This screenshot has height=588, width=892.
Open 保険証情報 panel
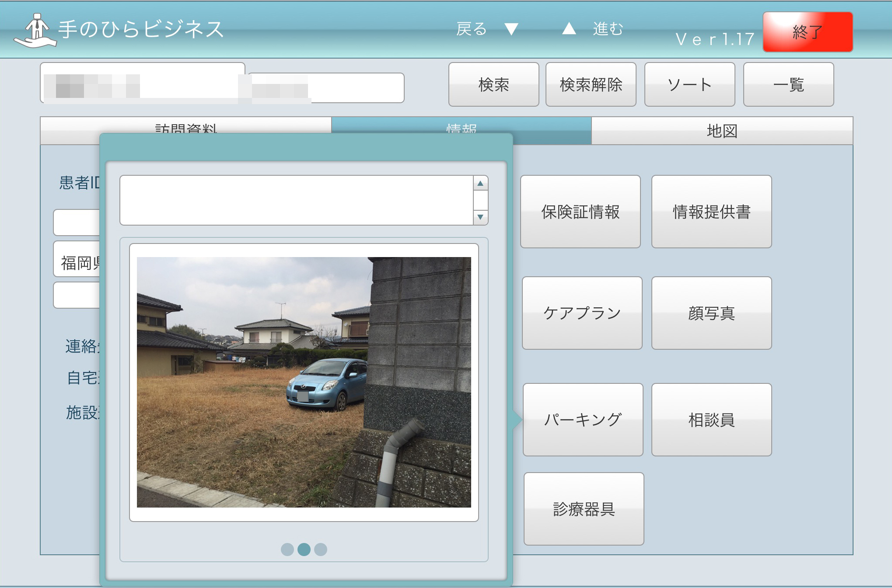click(580, 212)
